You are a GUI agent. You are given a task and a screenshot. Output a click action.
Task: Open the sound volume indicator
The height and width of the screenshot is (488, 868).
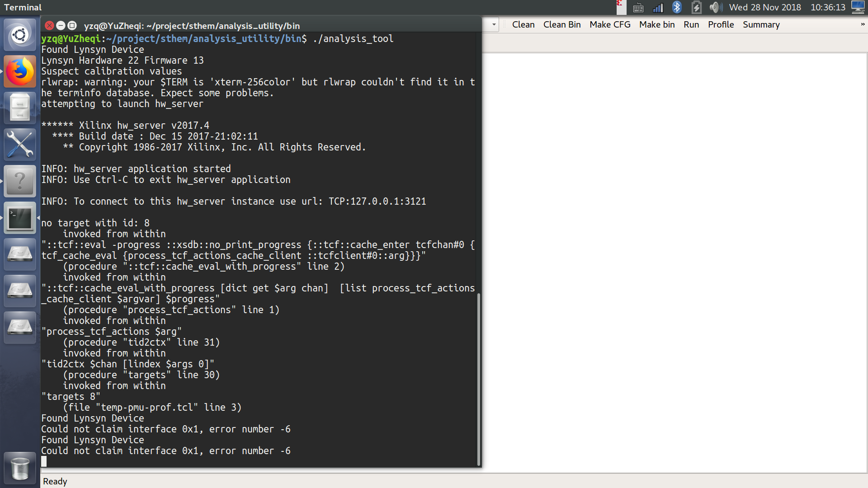click(x=715, y=7)
